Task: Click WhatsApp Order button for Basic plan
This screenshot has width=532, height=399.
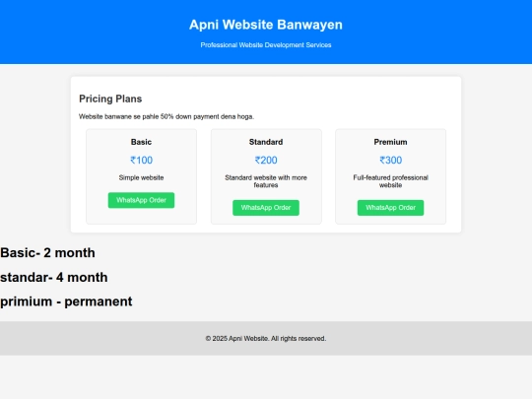Action: [141, 200]
